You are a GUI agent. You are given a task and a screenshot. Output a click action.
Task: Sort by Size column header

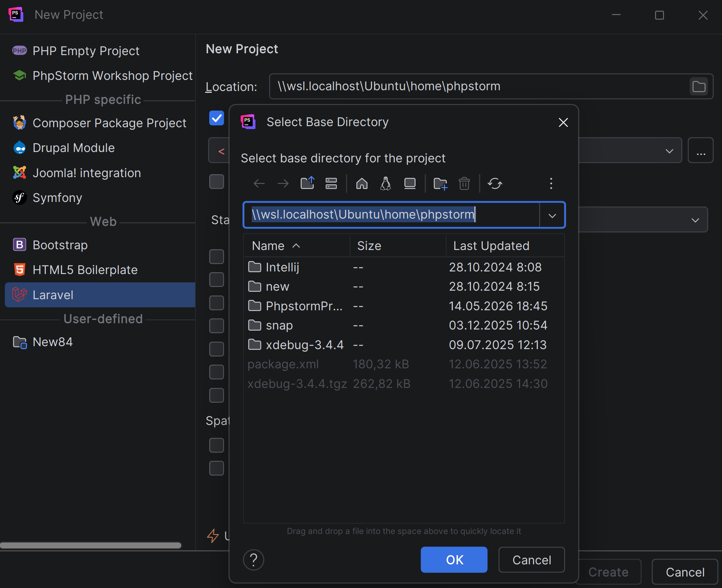398,246
